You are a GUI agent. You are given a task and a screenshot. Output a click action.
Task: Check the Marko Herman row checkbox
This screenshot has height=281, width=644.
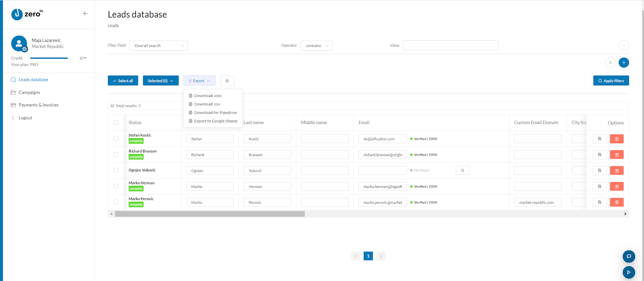coord(116,186)
